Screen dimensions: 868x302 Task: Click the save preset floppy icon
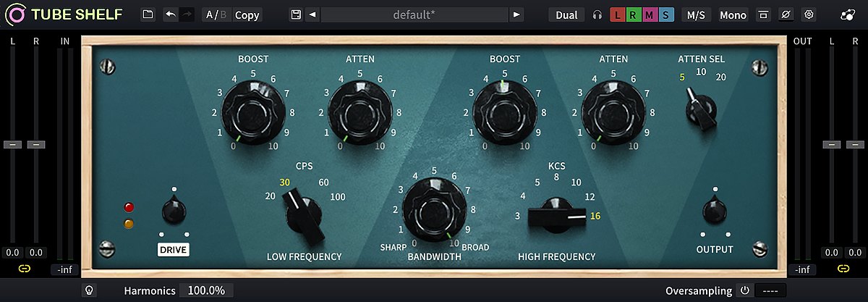pos(295,14)
